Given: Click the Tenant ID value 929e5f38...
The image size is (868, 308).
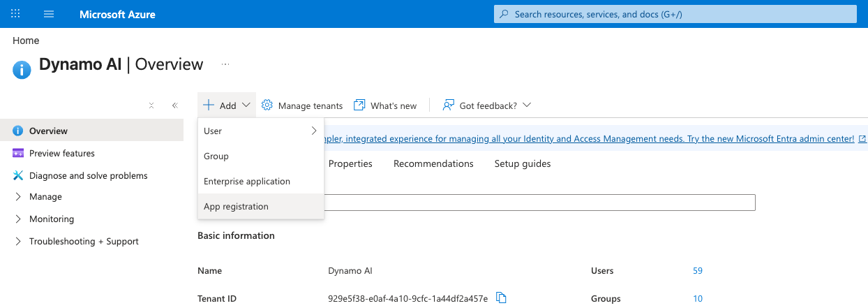Looking at the screenshot, I should (x=407, y=299).
